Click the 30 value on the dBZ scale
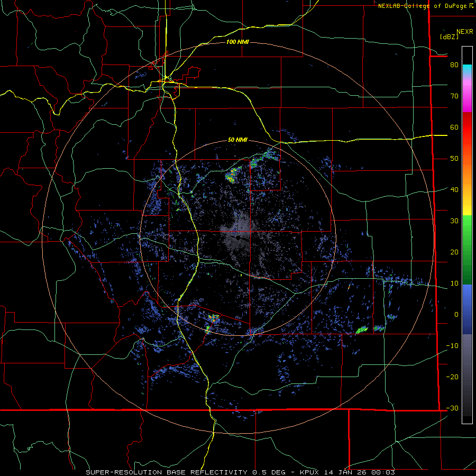Screen dimensions: 476x476 (x=454, y=221)
